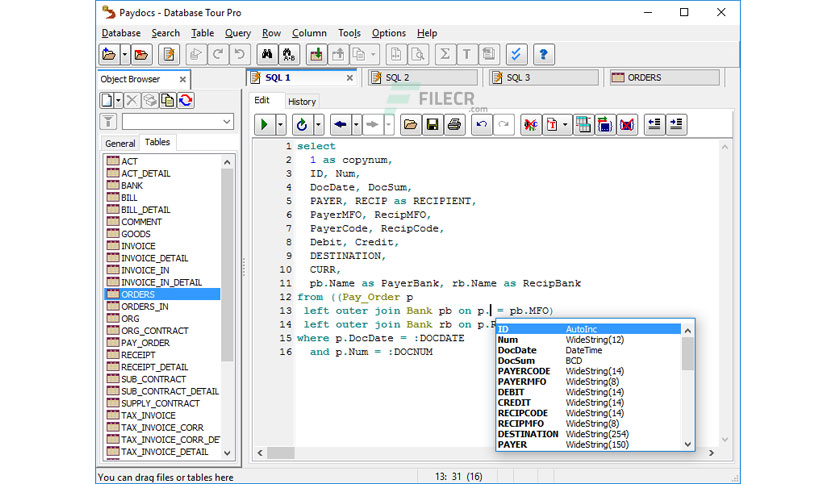Expand dropdown arrow next to open database icon
The width and height of the screenshot is (836, 484).
pos(124,54)
